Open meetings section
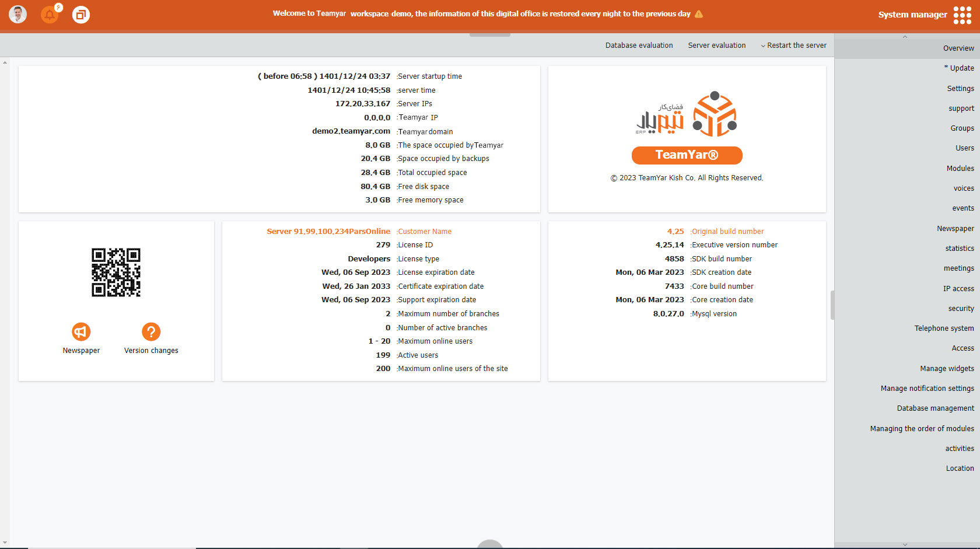 pos(959,268)
